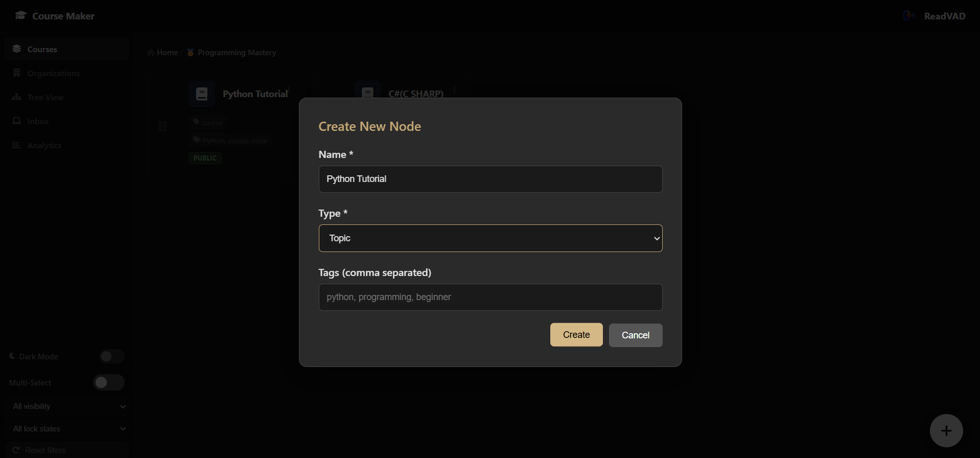
Task: Click the Name input field
Action: click(491, 179)
